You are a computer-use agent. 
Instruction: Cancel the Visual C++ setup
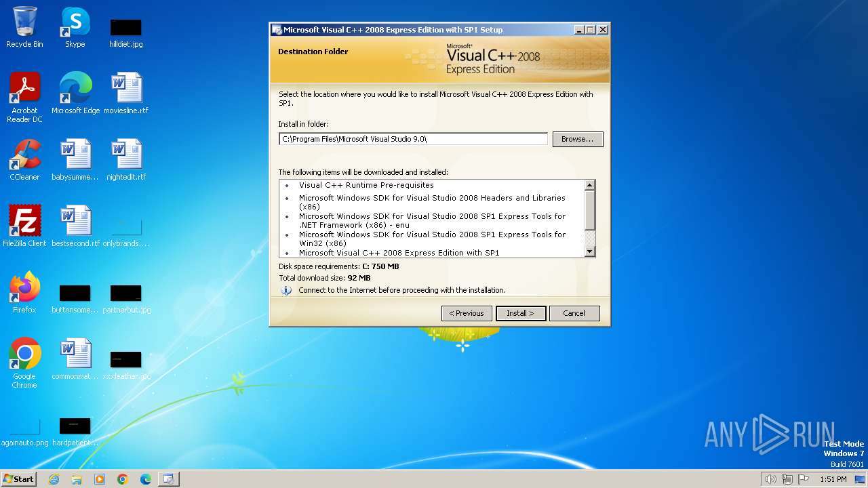coord(574,313)
